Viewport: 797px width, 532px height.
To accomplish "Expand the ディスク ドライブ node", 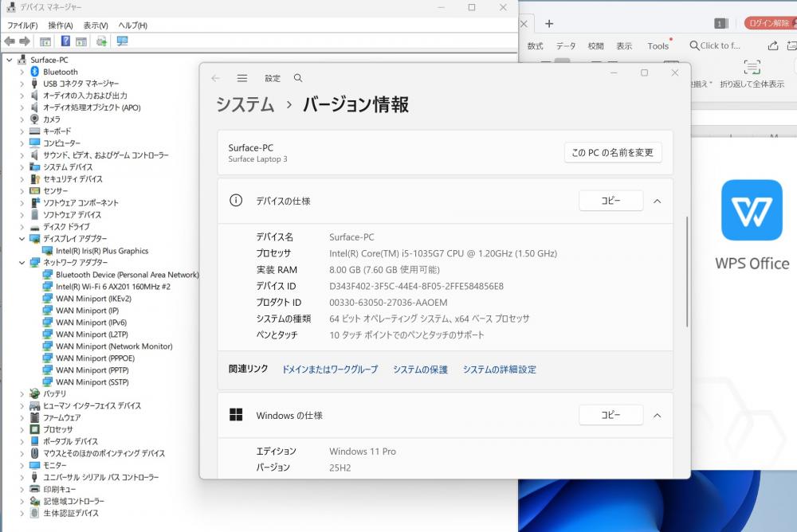I will [22, 227].
